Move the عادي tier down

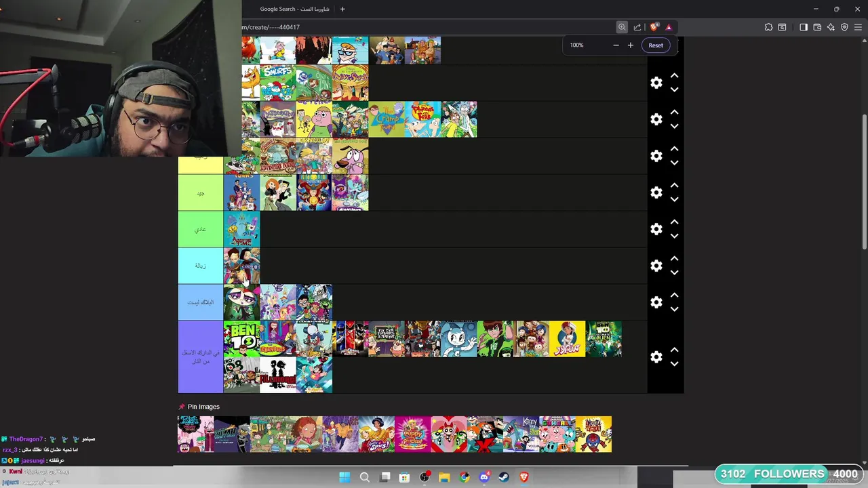tap(674, 236)
